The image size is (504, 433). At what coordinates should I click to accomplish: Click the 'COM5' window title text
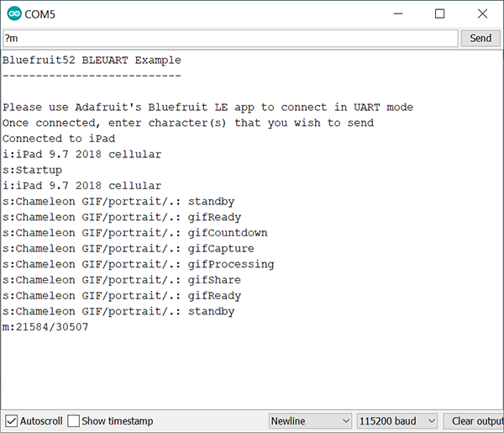pos(39,14)
